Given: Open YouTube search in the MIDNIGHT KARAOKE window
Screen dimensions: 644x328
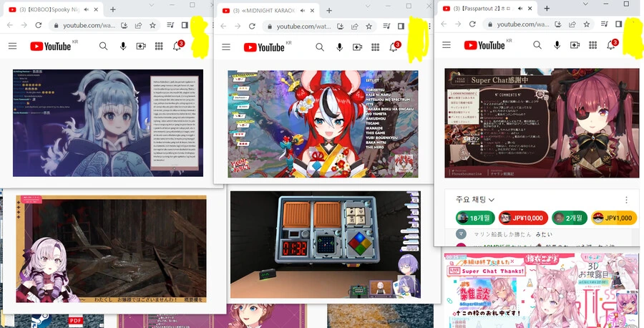Looking at the screenshot, I should [x=320, y=47].
